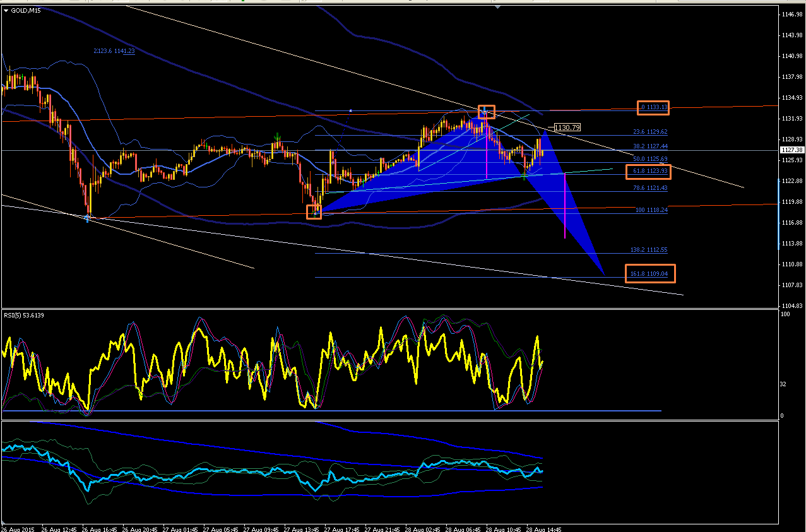The width and height of the screenshot is (806, 532).
Task: Click the 26 Aug 2015 time label
Action: click(x=17, y=529)
